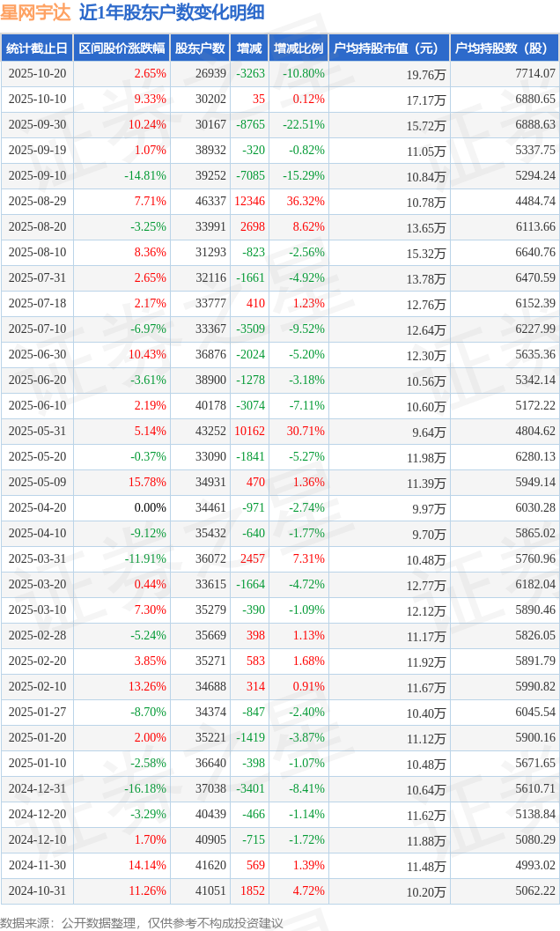
Task: Click the 36.32% change ratio cell
Action: click(306, 202)
